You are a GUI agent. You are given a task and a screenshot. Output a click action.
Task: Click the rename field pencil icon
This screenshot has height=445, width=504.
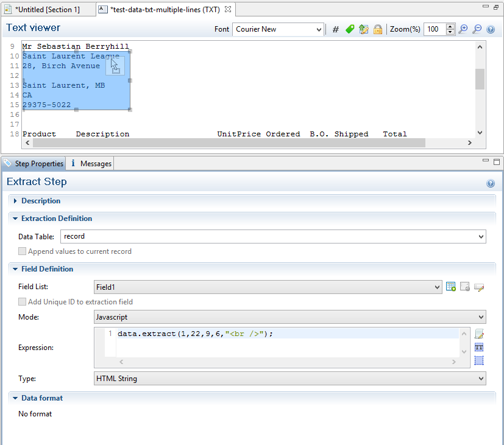[x=479, y=287]
